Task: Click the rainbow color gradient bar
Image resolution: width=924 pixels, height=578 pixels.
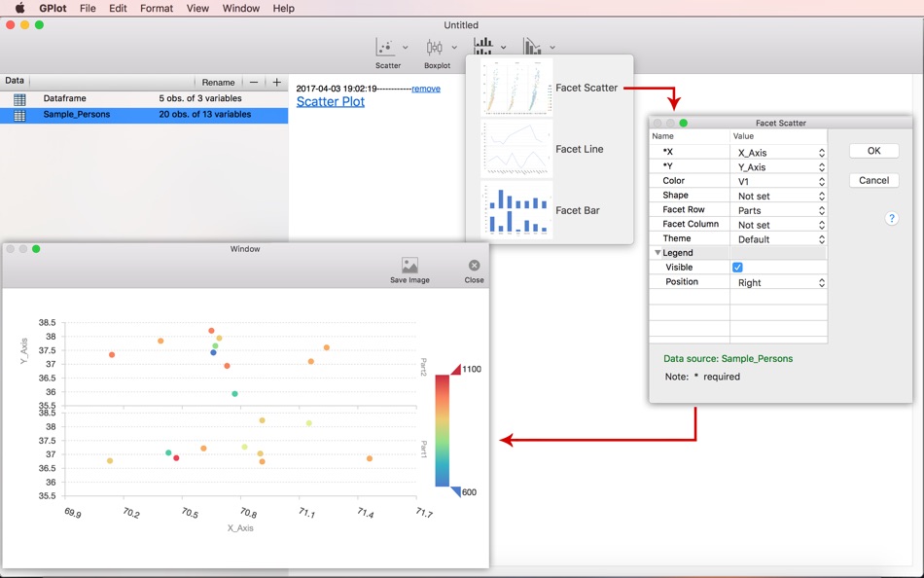Action: tap(442, 430)
